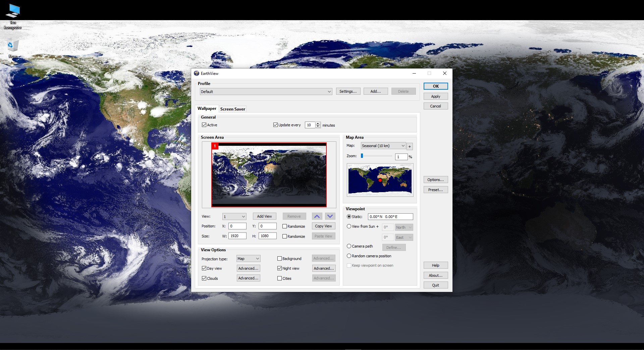Click the update interval minutes field
Viewport: 644px width, 350px height.
coord(310,125)
